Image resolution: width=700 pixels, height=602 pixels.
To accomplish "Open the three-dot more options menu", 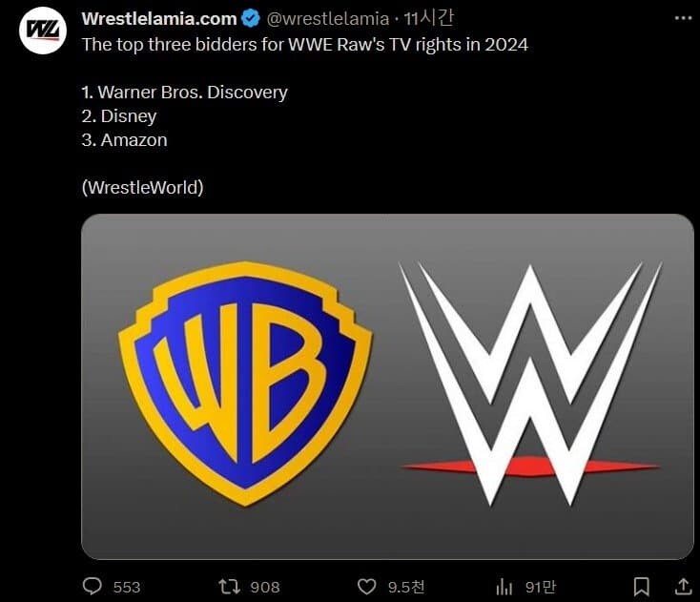I will 683,18.
